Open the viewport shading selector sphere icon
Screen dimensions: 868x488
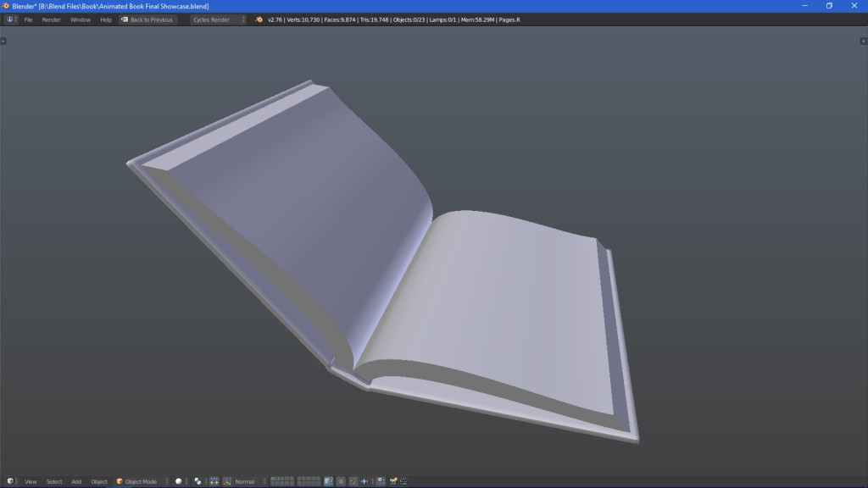[x=178, y=481]
